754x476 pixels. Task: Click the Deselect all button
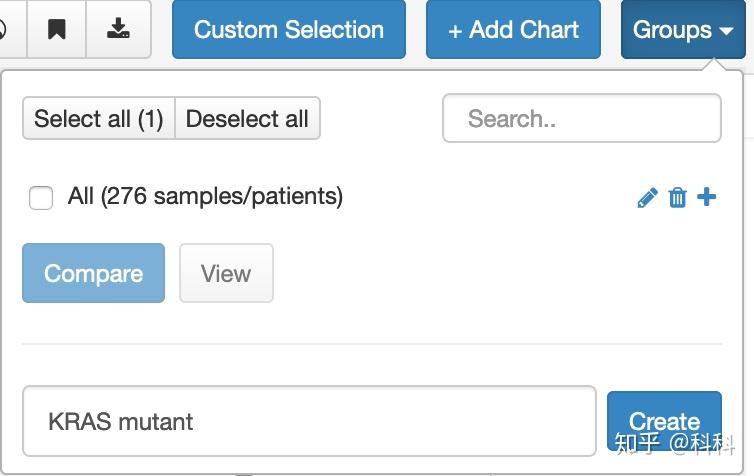248,118
